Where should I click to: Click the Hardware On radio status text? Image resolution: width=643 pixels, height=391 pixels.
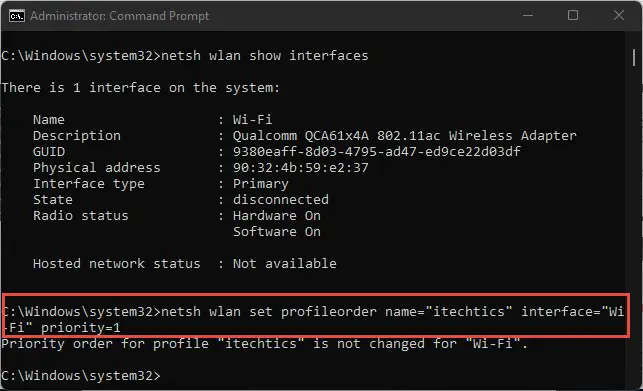point(277,215)
